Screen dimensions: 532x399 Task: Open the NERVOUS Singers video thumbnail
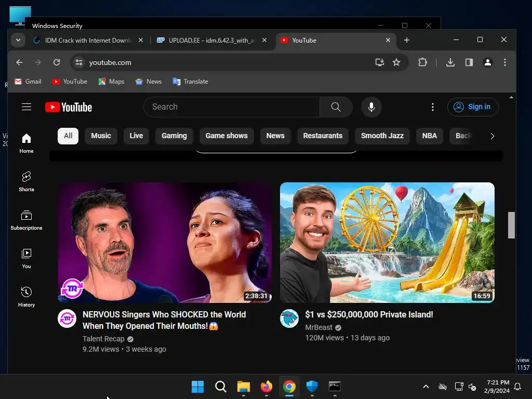coord(165,242)
